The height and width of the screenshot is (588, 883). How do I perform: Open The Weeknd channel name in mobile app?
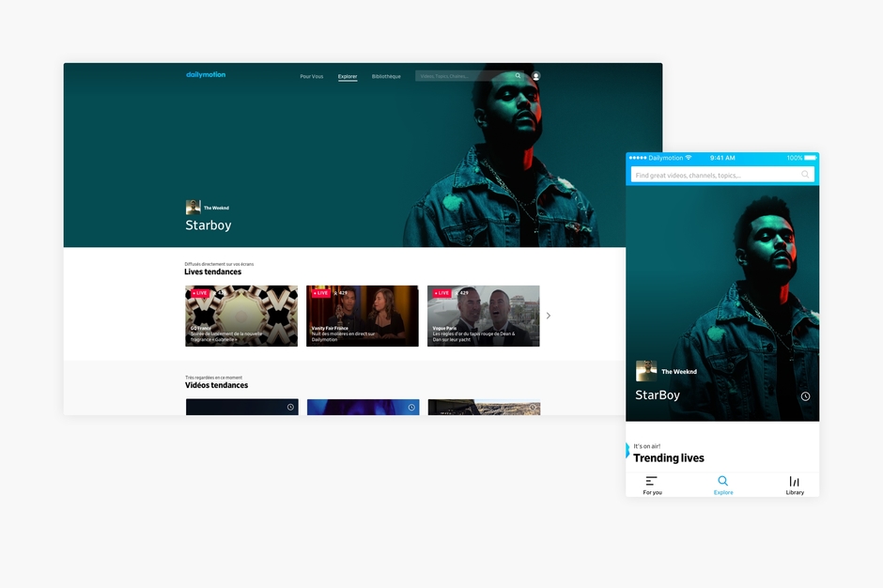pos(679,372)
